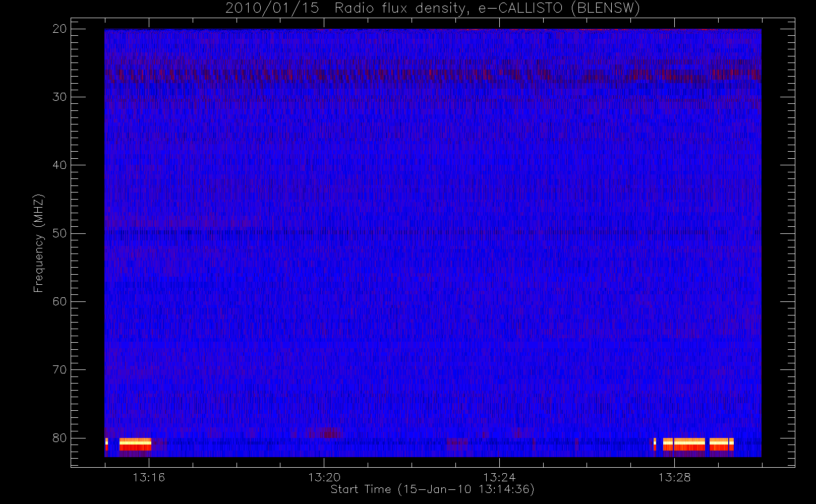Click the 'Frequency (MHZ)' axis label

[38, 243]
